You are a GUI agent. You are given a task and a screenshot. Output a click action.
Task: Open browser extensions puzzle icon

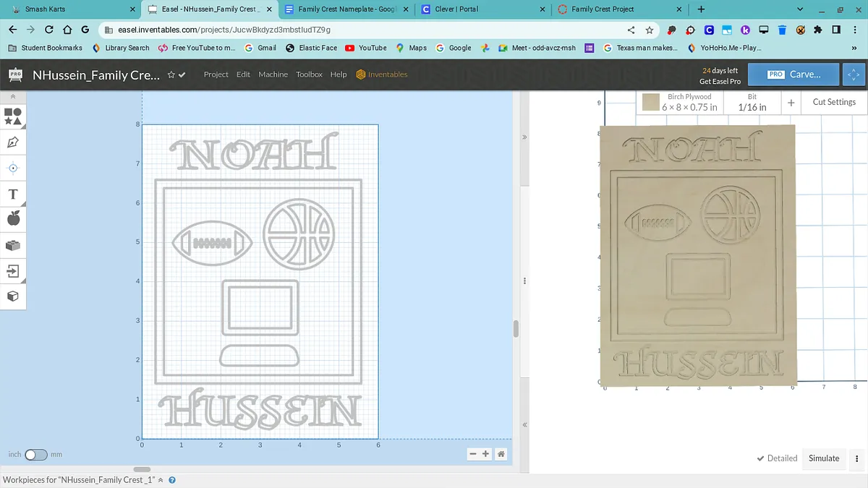tap(819, 30)
